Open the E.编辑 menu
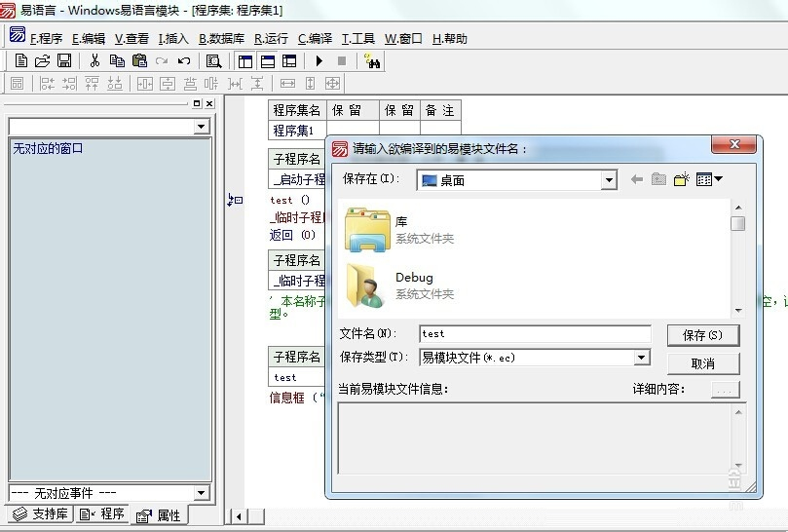This screenshot has width=788, height=532. click(x=89, y=39)
